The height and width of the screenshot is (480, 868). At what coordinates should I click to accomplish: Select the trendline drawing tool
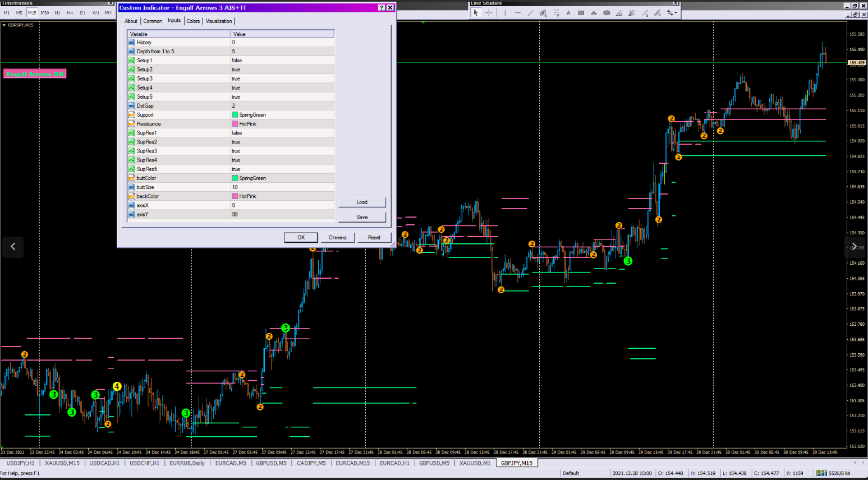[530, 13]
